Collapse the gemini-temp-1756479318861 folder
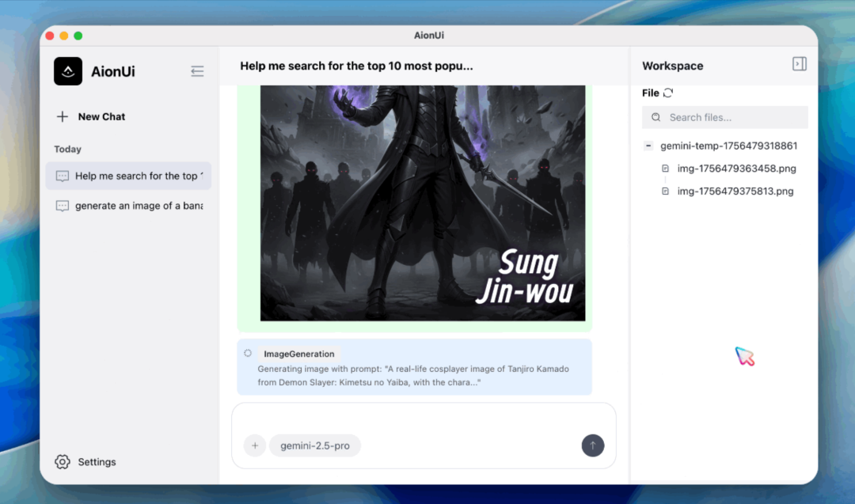The width and height of the screenshot is (855, 504). click(x=648, y=146)
